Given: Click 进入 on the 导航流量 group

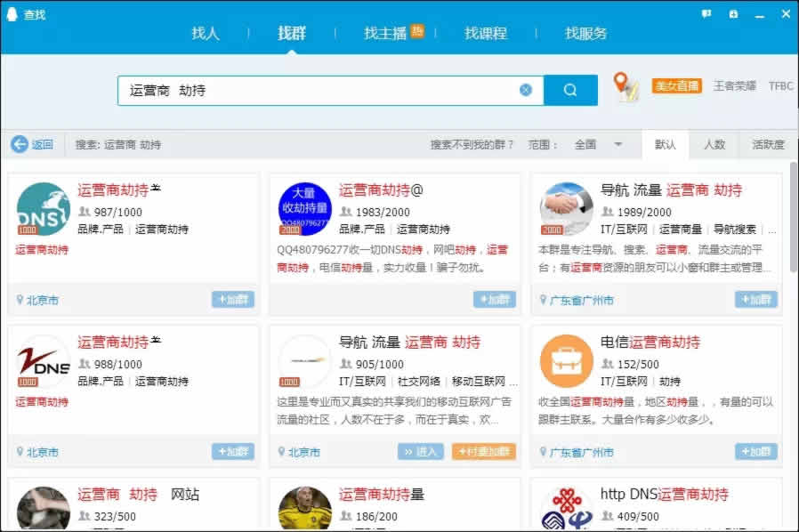Looking at the screenshot, I should pyautogui.click(x=419, y=452).
